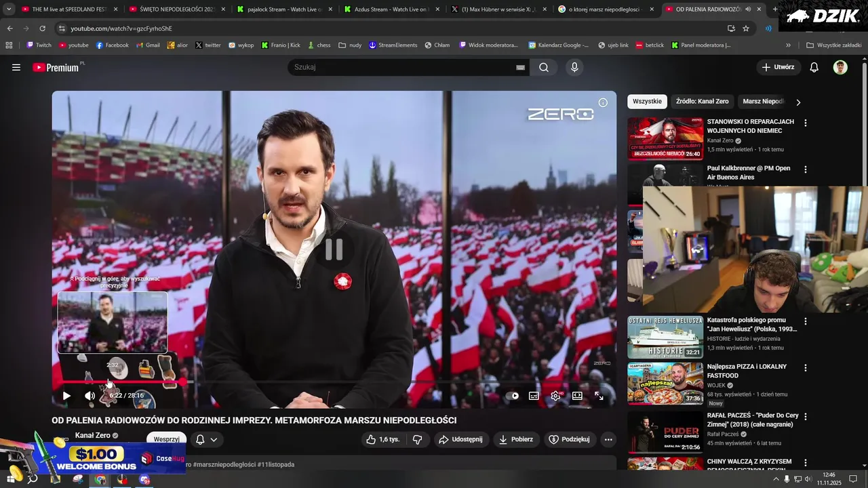Open options for Paul Kalkbrenner video
868x488 pixels.
coord(806,169)
